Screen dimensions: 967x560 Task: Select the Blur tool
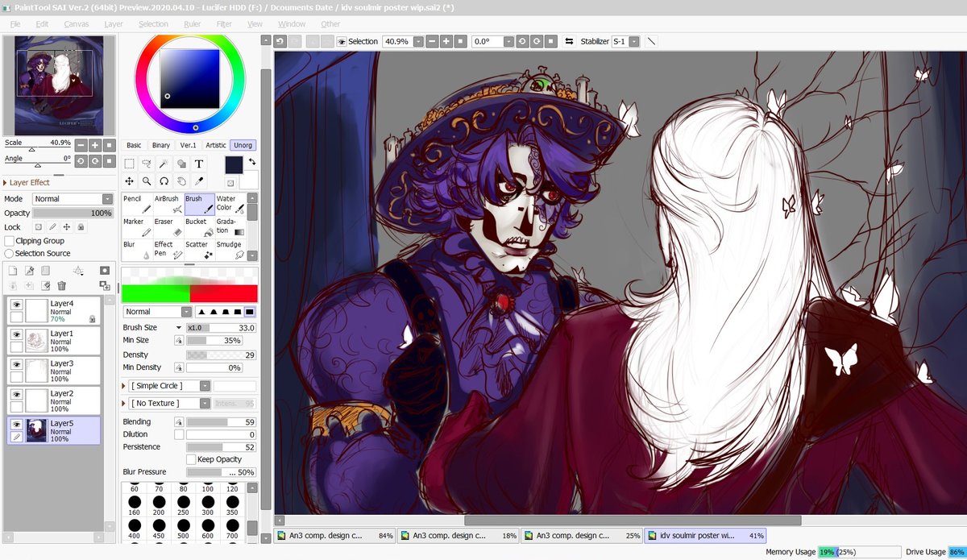click(x=137, y=250)
